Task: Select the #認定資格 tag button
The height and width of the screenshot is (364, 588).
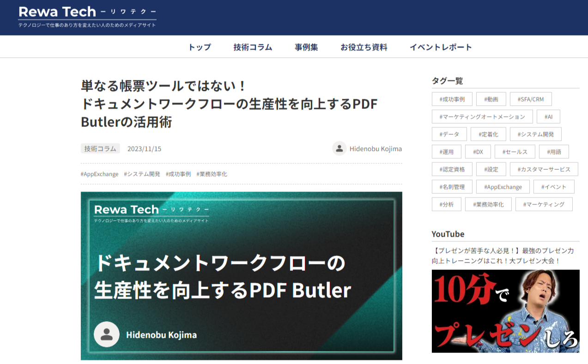Action: click(x=452, y=169)
